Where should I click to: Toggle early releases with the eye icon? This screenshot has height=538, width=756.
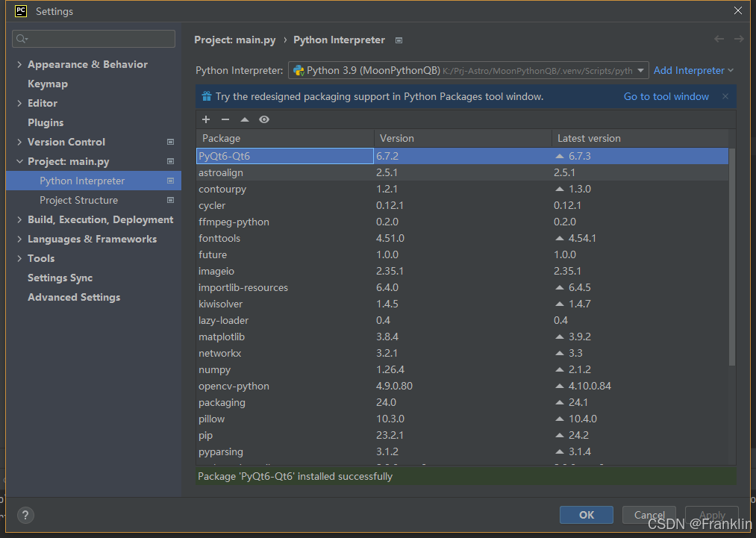tap(264, 119)
